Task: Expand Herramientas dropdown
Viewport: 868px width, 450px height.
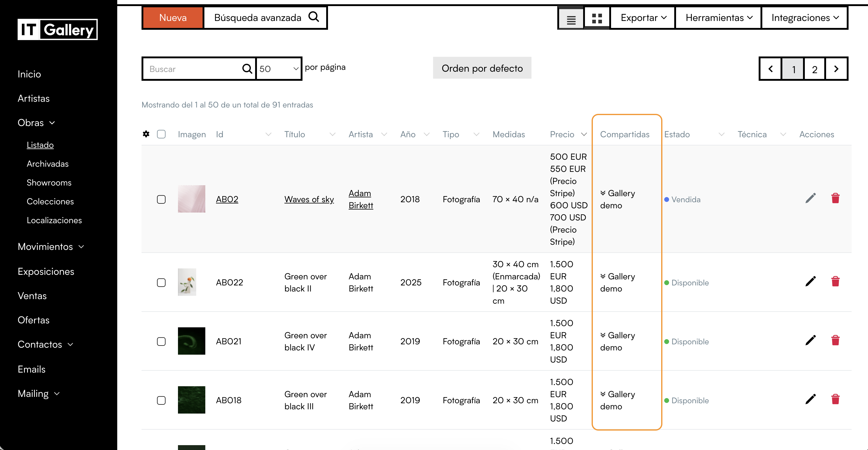Action: [718, 18]
